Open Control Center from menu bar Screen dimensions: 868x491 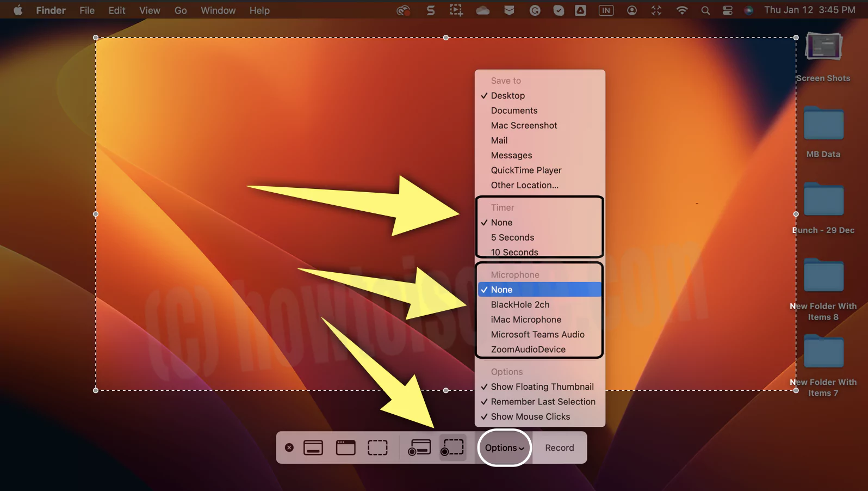(728, 10)
